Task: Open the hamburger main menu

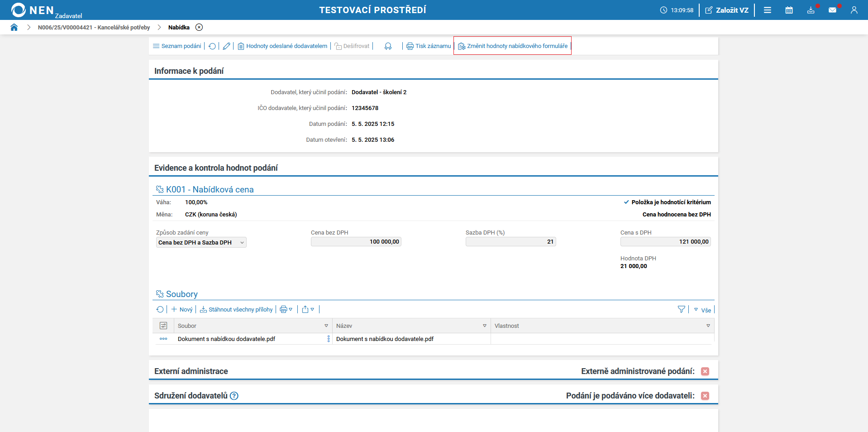Action: (768, 10)
